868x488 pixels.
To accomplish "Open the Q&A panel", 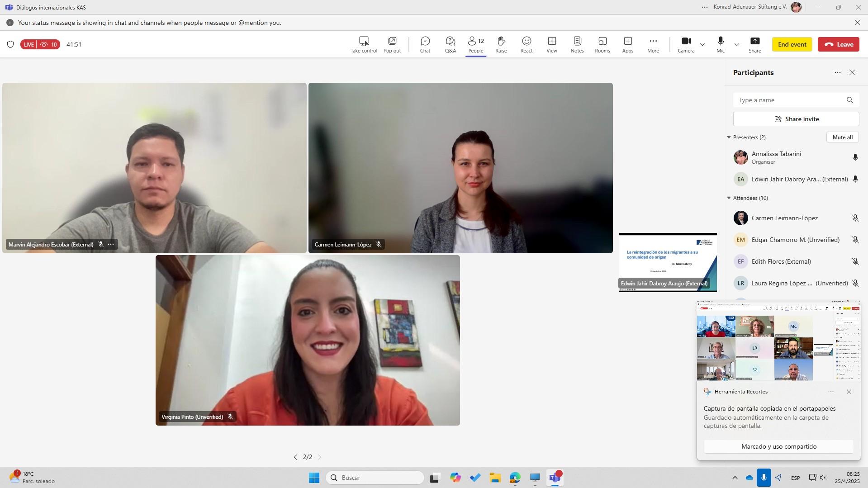I will 450,44.
